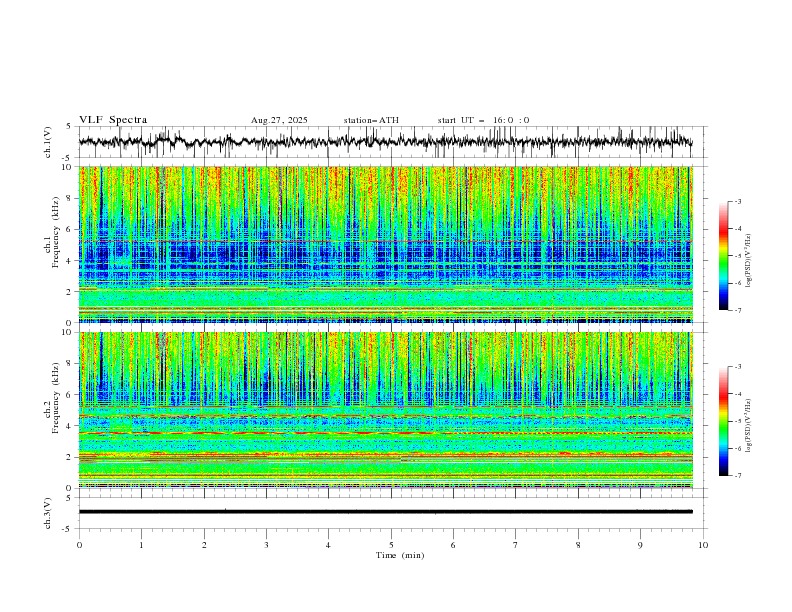Click the "-7" tick on lower colorbar
The image size is (792, 612).
[x=738, y=476]
